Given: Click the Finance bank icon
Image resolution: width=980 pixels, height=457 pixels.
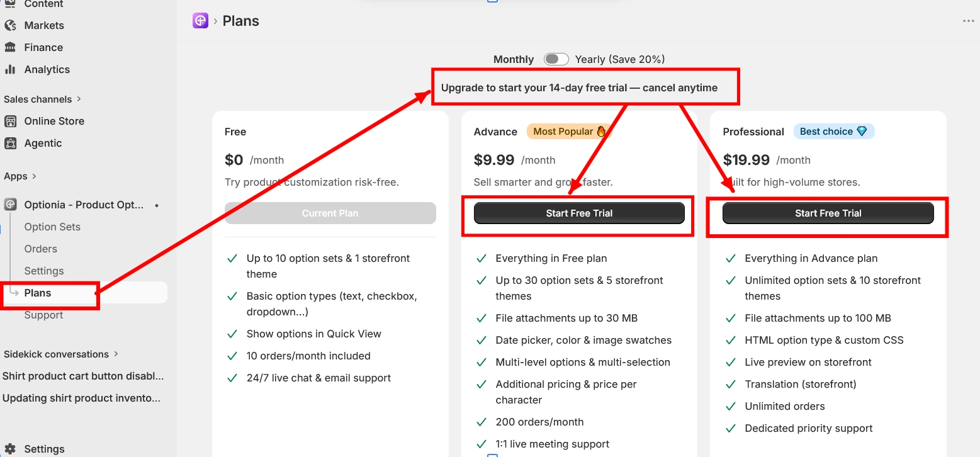Looking at the screenshot, I should (x=10, y=47).
